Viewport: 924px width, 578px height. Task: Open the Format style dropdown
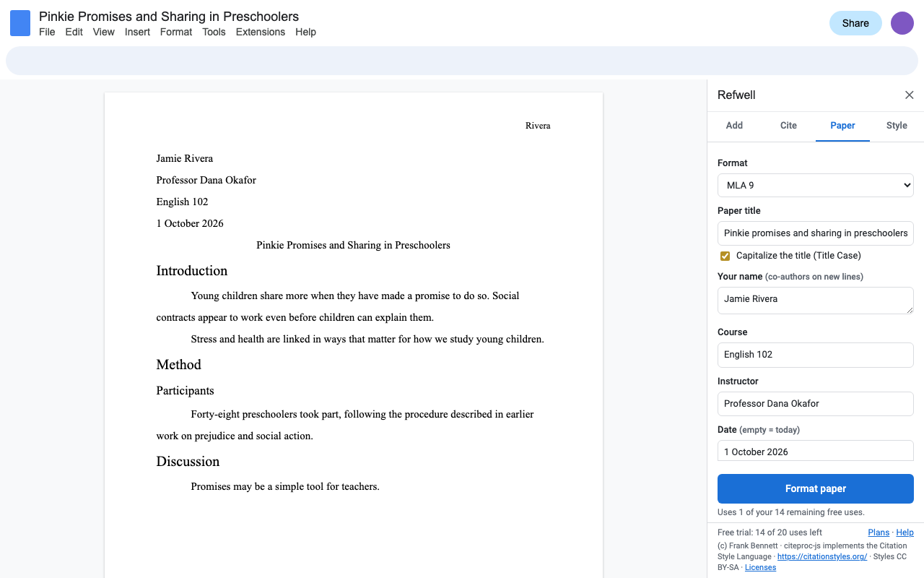tap(816, 185)
